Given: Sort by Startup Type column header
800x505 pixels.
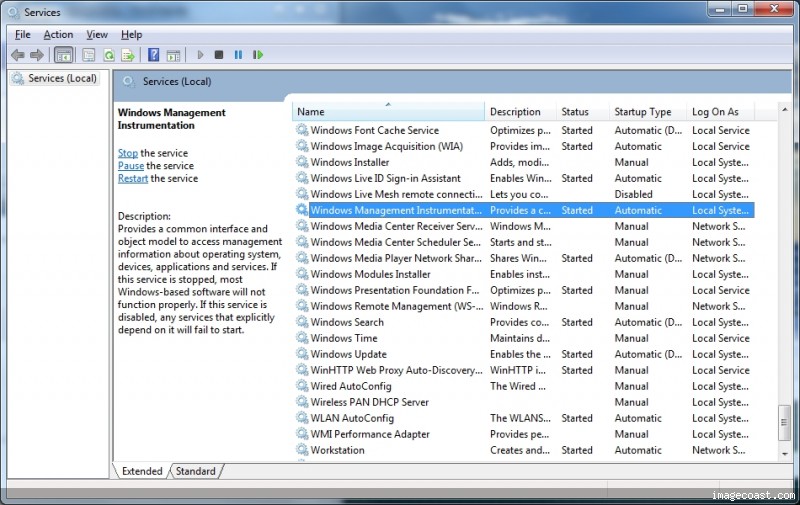Looking at the screenshot, I should point(648,111).
